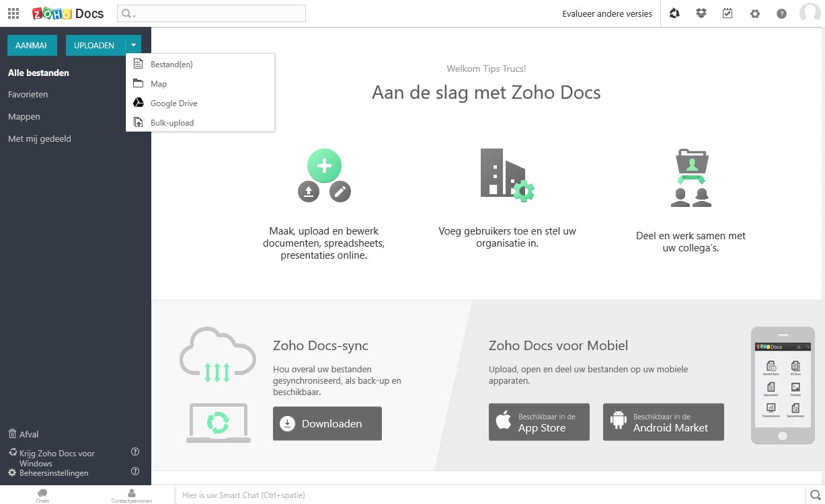Screen dimensions: 825x504
Task: Open Afval in sidebar
Action: pos(29,434)
